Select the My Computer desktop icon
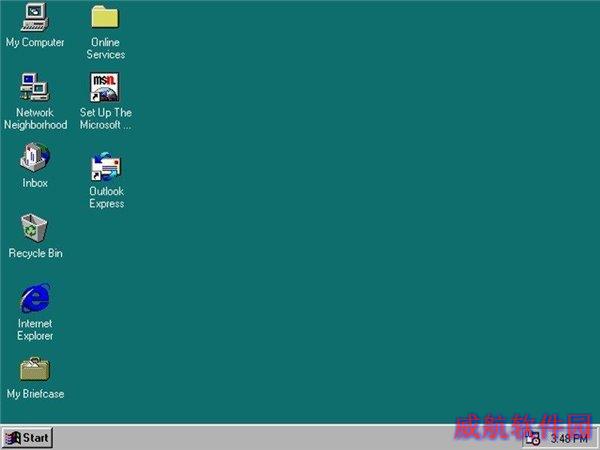 pos(35,17)
